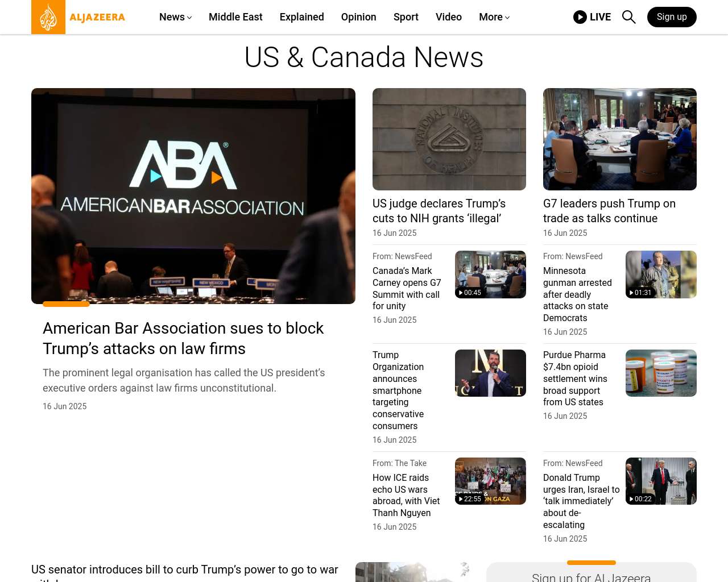Viewport: 728px width, 582px height.
Task: Open the Video section
Action: pos(449,17)
